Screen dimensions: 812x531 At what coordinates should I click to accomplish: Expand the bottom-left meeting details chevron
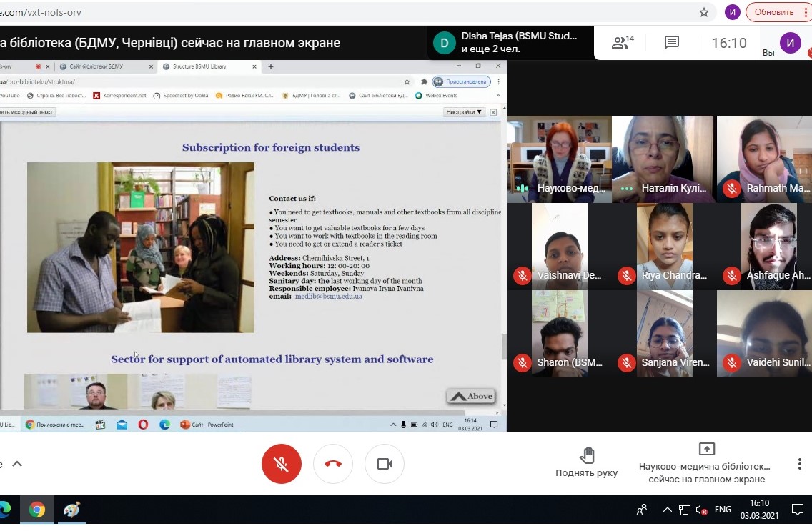tap(17, 464)
